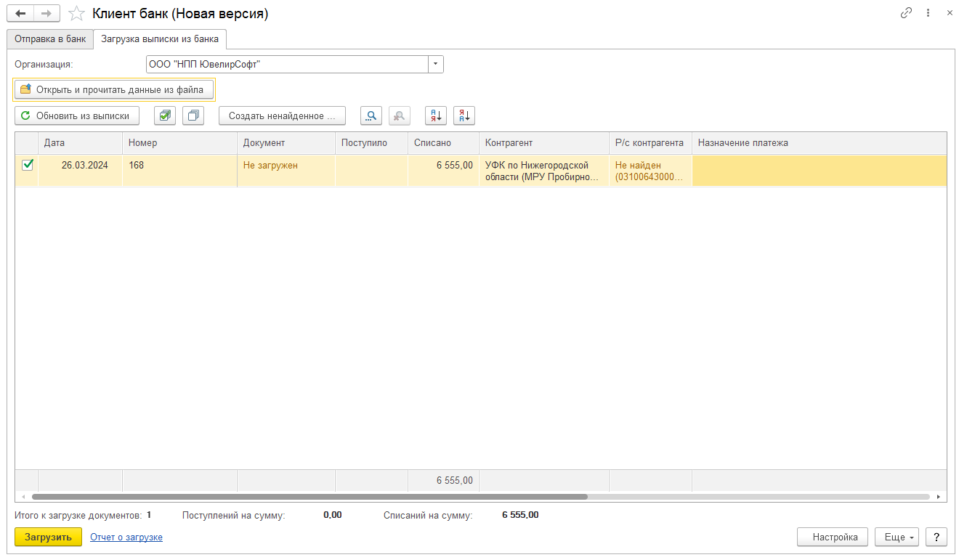Click the row's 6 555,00 Списано cell
This screenshot has height=560, width=959.
[x=443, y=170]
